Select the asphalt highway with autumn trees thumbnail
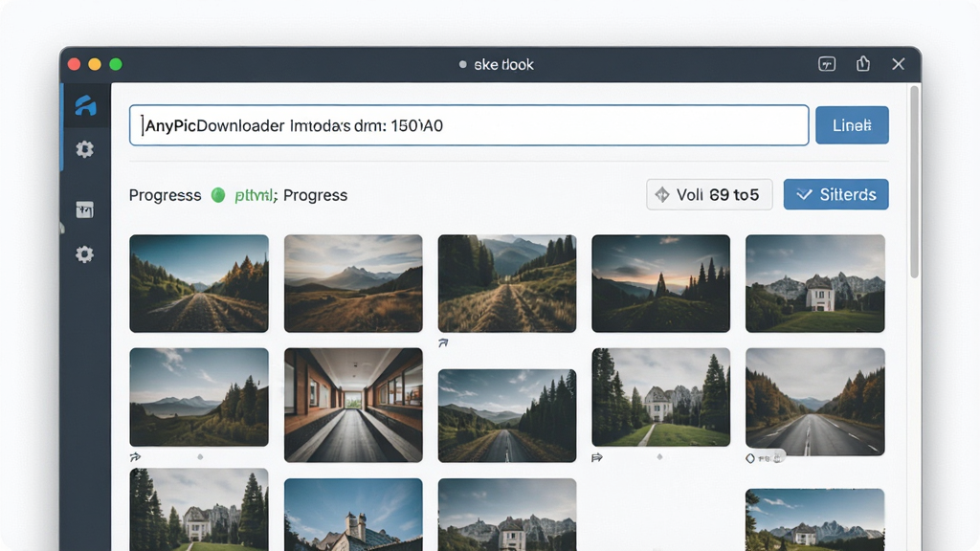Image resolution: width=980 pixels, height=551 pixels. click(815, 402)
